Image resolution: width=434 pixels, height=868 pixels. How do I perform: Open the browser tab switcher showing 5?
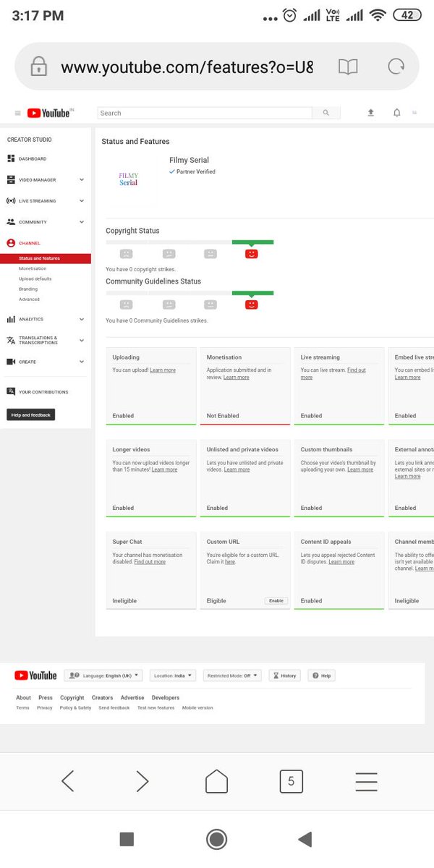[291, 781]
